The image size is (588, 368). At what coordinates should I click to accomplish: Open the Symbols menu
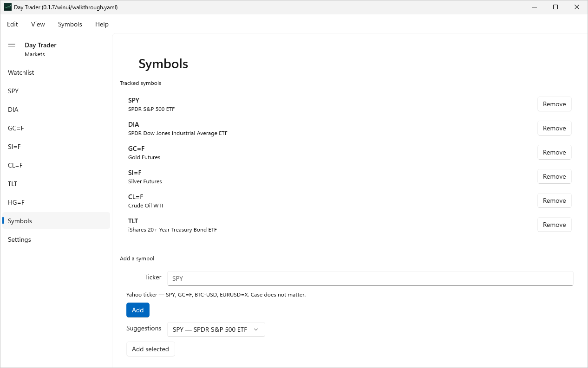70,24
